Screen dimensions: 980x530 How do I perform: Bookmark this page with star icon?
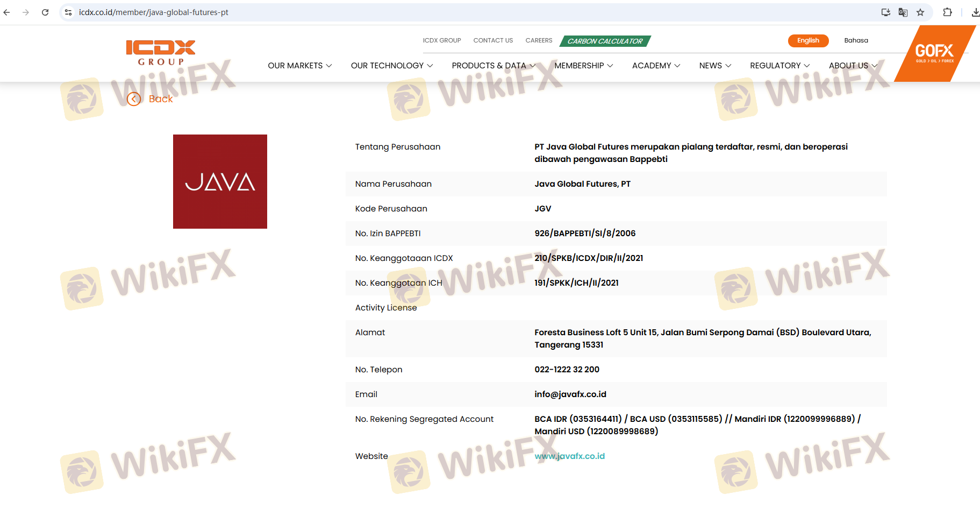[x=920, y=12]
